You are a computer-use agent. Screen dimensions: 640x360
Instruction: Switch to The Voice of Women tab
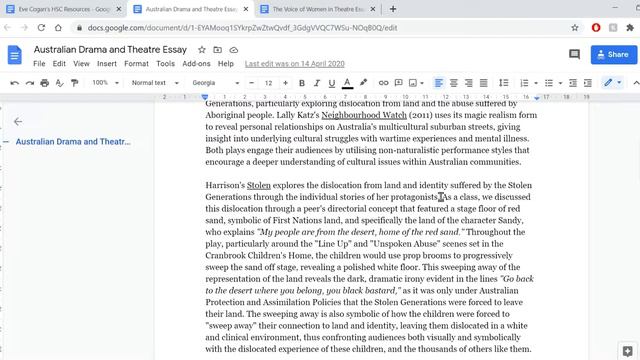coord(318,9)
